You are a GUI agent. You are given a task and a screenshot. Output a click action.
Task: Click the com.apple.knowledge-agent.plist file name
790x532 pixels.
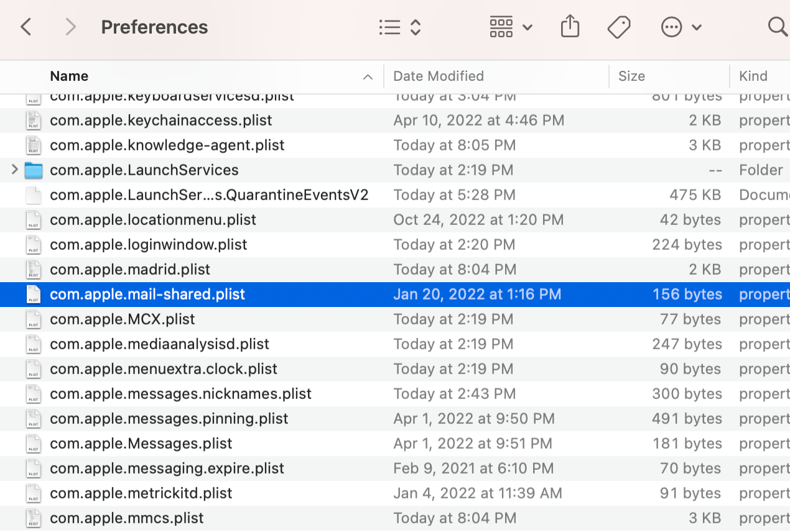(167, 145)
